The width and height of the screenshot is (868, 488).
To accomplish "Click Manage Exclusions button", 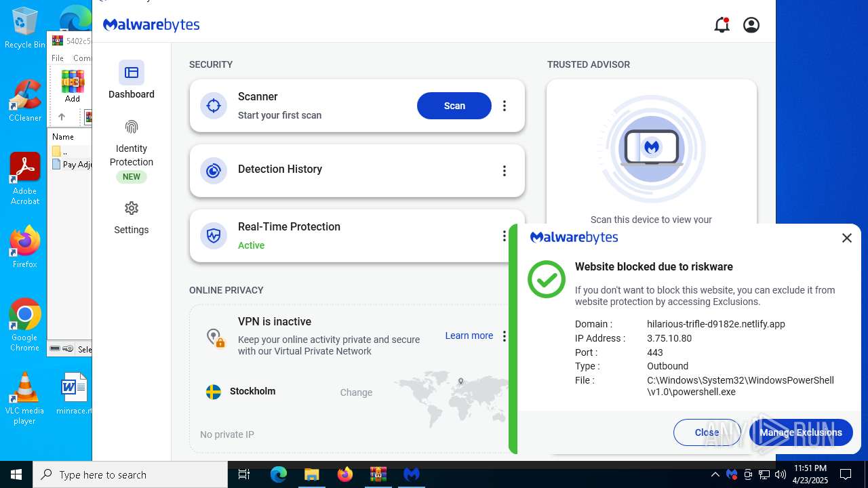I will point(801,432).
